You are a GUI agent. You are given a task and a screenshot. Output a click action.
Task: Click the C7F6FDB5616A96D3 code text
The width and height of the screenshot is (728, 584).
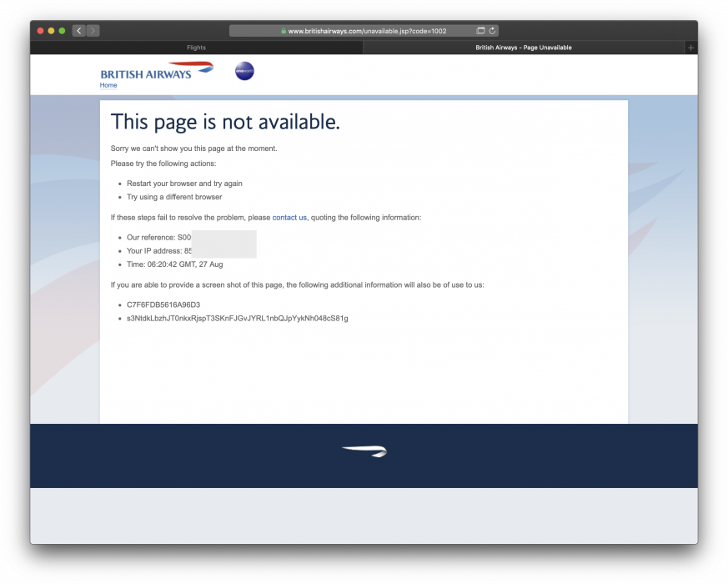(163, 305)
